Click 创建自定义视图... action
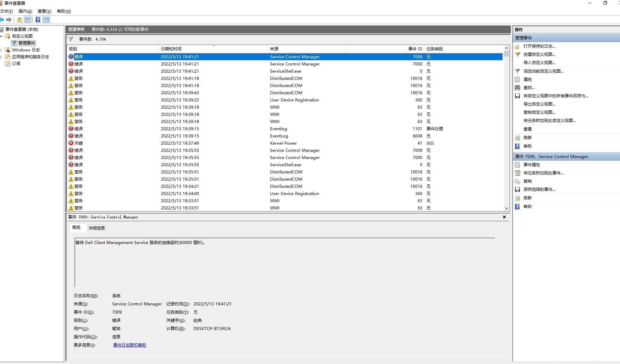The height and width of the screenshot is (364, 620). click(539, 54)
